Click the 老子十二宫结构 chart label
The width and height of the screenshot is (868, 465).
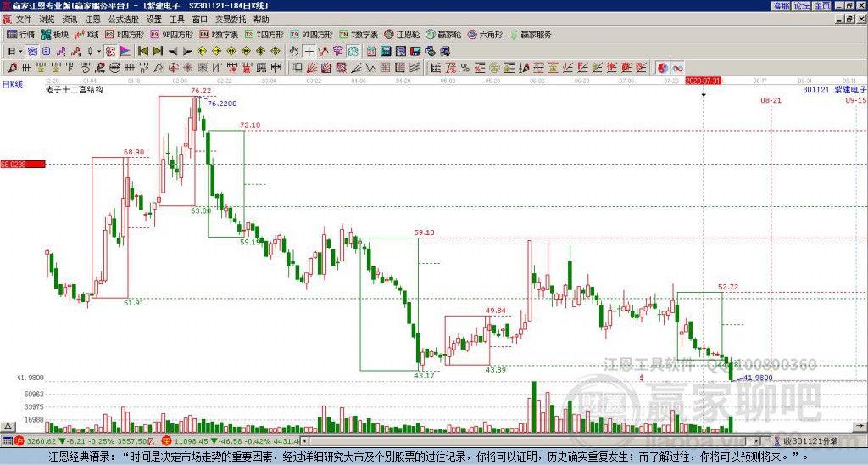click(75, 89)
